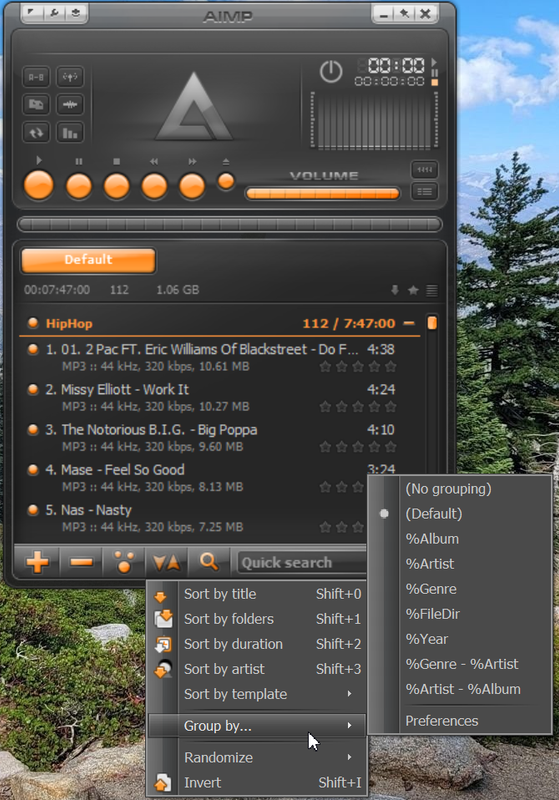The width and height of the screenshot is (559, 800).
Task: Click the small orange Open files button
Action: (226, 181)
